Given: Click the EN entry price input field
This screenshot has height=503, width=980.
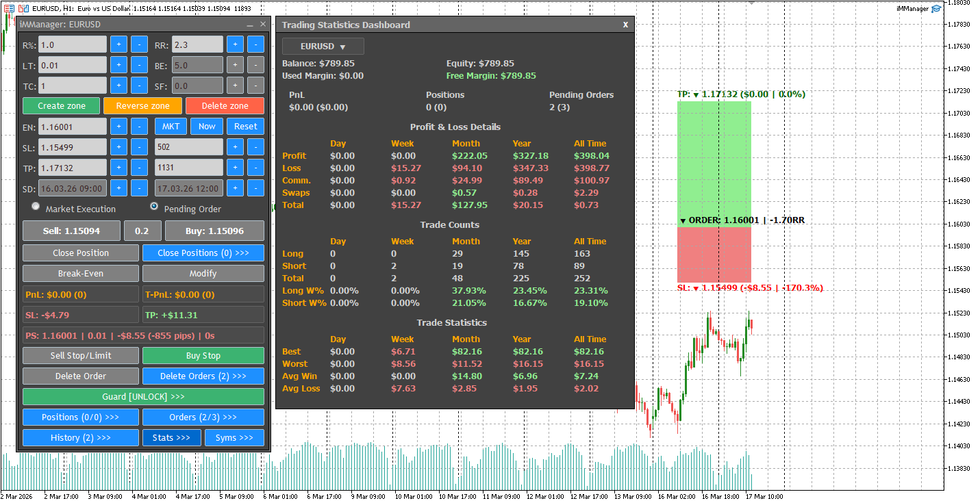Looking at the screenshot, I should 72,126.
